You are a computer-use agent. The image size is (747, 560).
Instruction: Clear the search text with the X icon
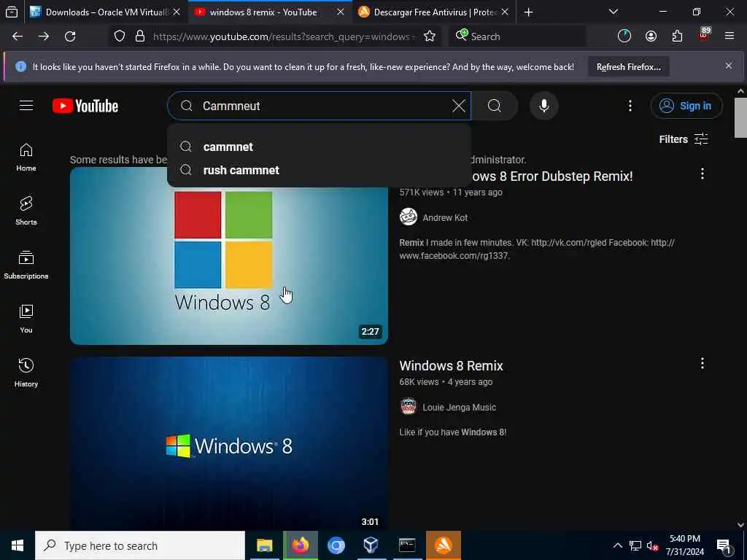point(458,106)
